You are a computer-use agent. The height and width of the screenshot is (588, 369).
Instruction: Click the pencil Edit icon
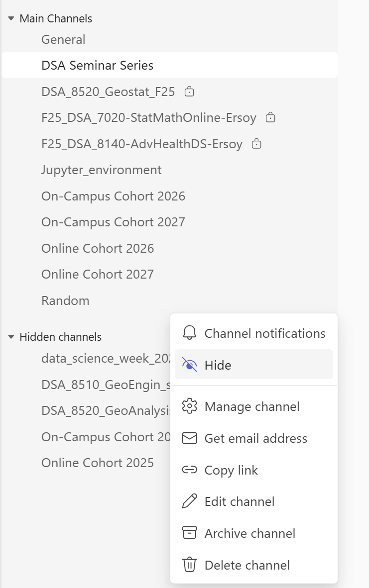coord(190,501)
